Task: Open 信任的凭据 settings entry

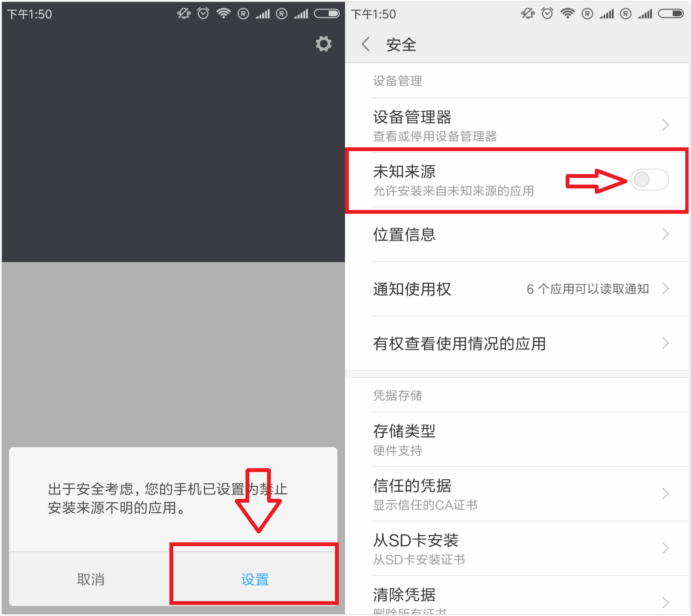Action: [517, 494]
